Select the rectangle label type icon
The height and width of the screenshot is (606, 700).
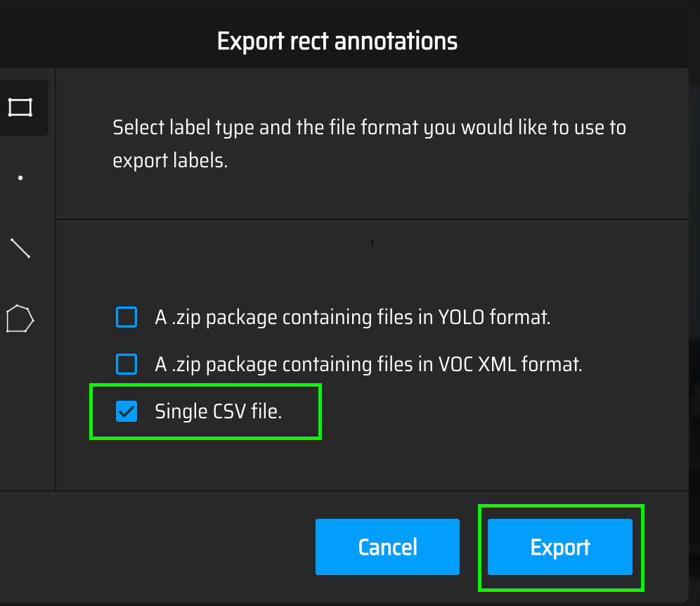(20, 108)
